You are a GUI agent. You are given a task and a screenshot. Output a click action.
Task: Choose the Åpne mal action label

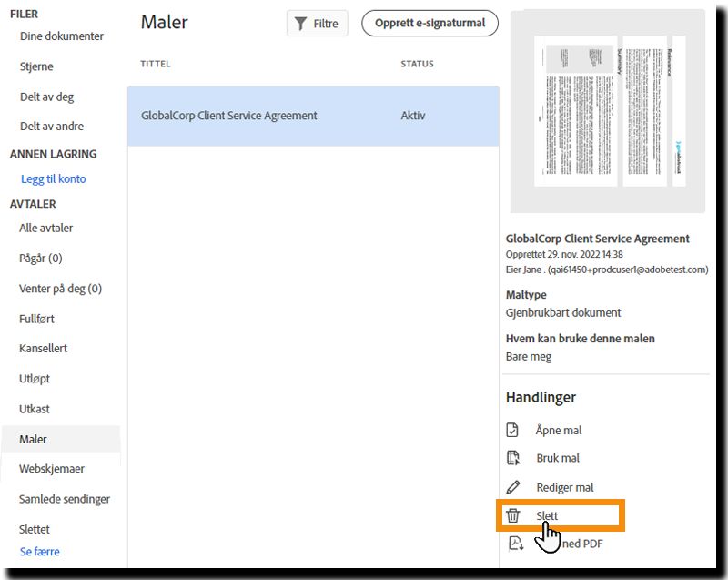pos(559,430)
